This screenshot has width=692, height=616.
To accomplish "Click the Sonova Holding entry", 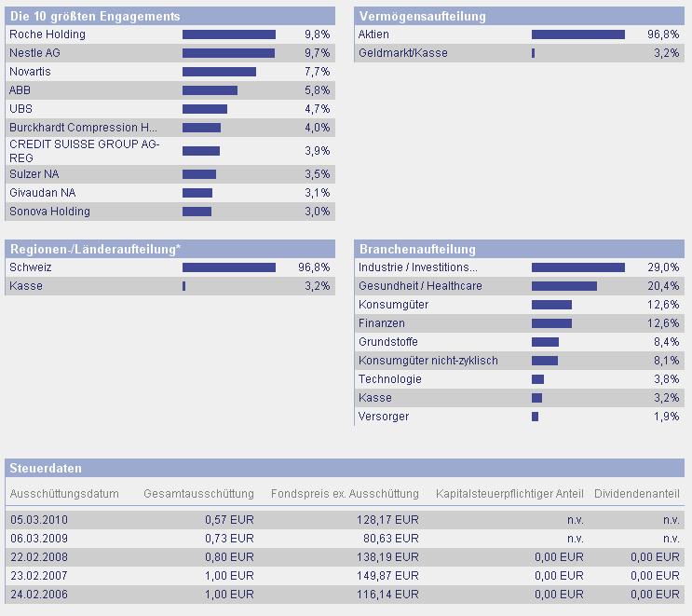I will click(x=49, y=212).
